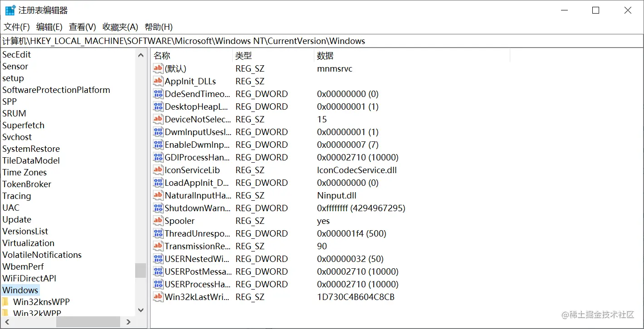Click the tree horizontal scrollbar thumb
Screen dimensions: 644x329
(x=88, y=322)
